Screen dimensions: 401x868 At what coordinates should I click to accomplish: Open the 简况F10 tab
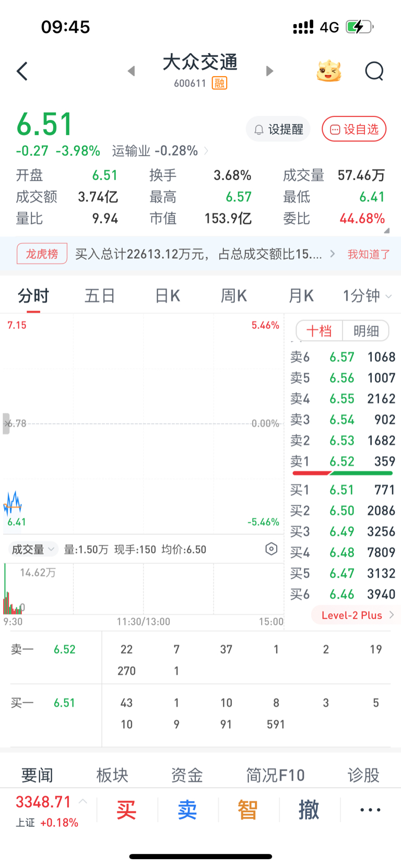[x=275, y=775]
